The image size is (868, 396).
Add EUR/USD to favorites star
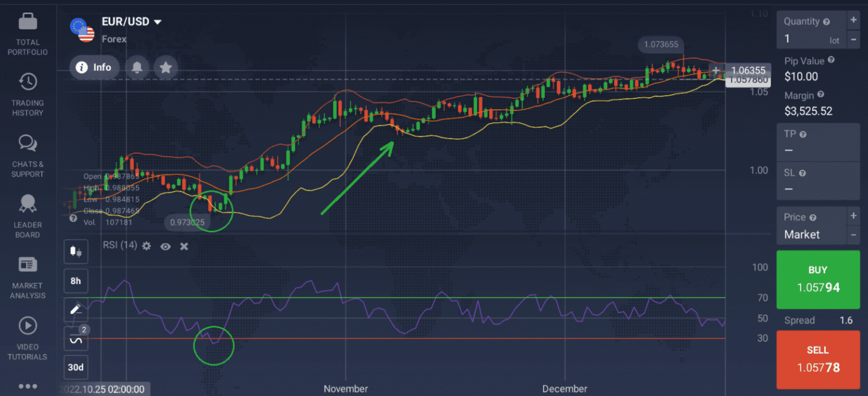(166, 67)
